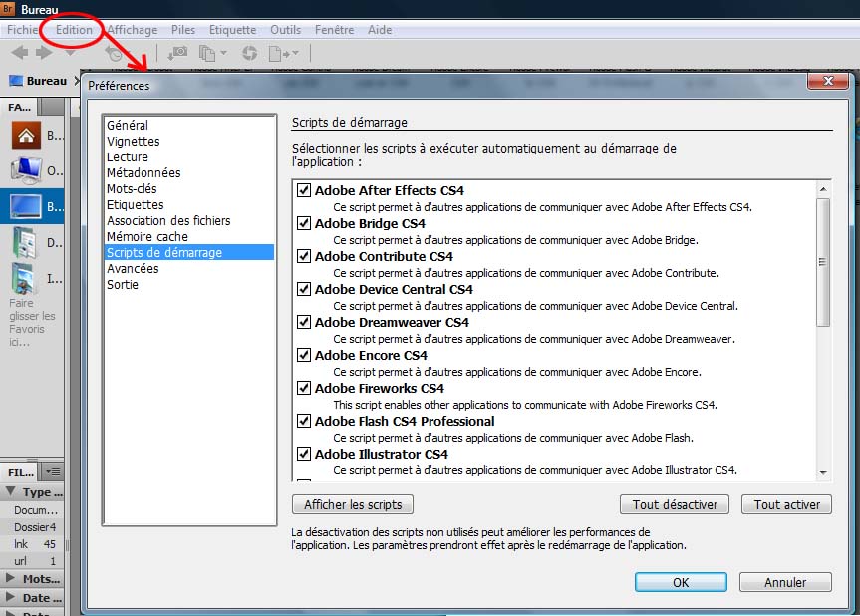
Task: Uncheck Adobe Fireworks CS4 script
Action: (304, 388)
